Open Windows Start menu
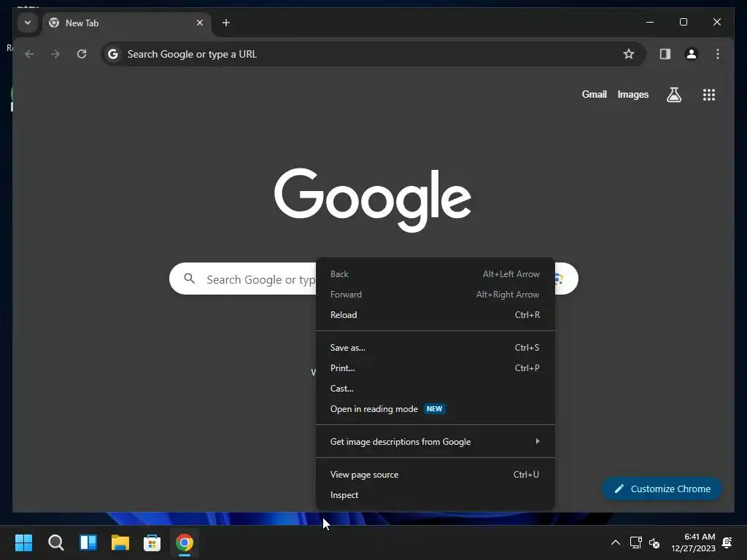 click(23, 542)
